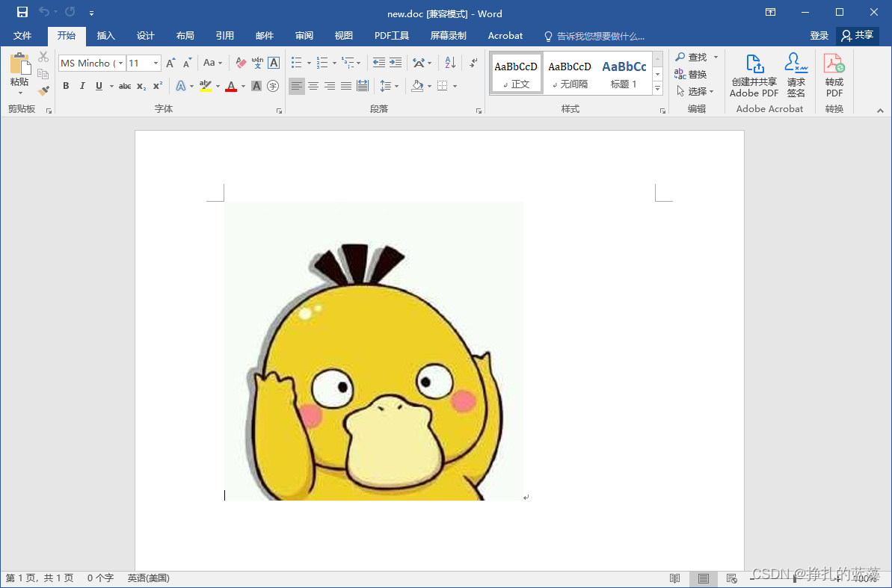This screenshot has width=892, height=588.
Task: Open the font size 11 dropdown
Action: (156, 63)
